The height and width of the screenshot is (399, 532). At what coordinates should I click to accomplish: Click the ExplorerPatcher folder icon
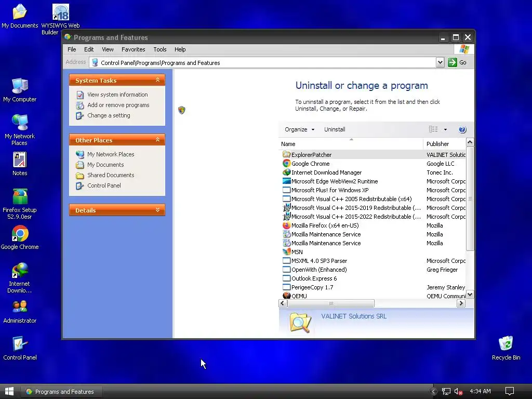pyautogui.click(x=286, y=155)
